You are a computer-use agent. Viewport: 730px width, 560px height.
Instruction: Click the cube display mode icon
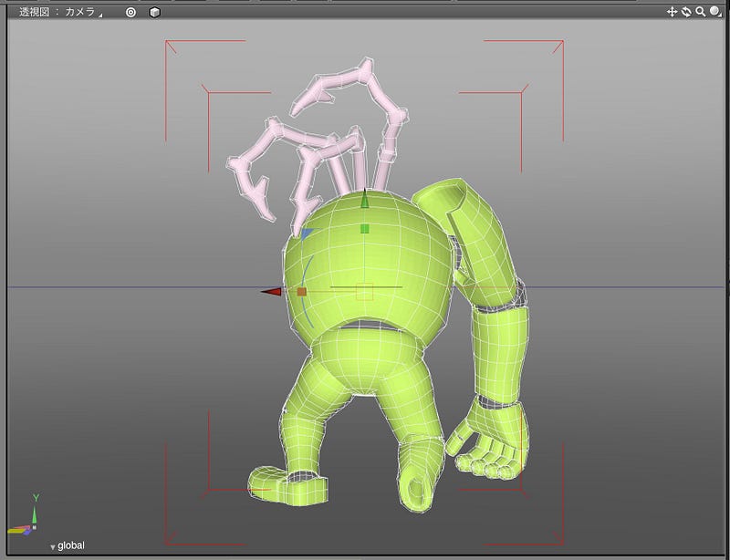(x=155, y=13)
